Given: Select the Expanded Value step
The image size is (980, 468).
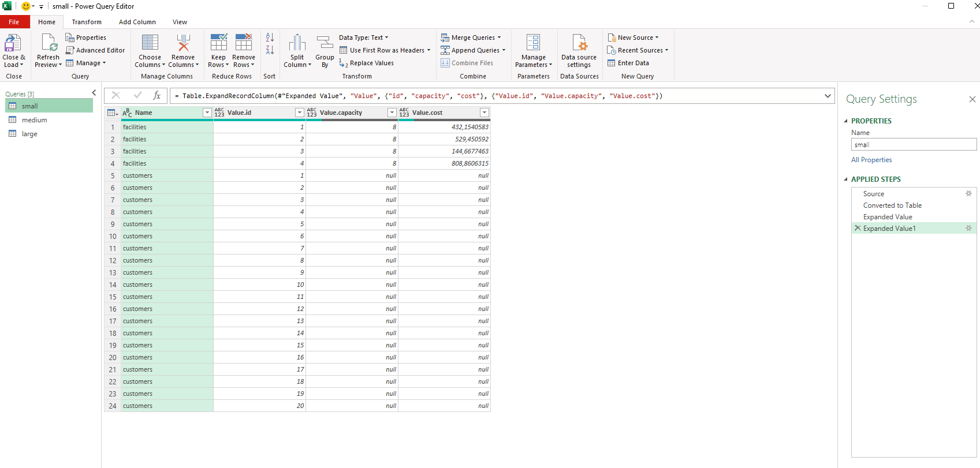Looking at the screenshot, I should coord(914,216).
